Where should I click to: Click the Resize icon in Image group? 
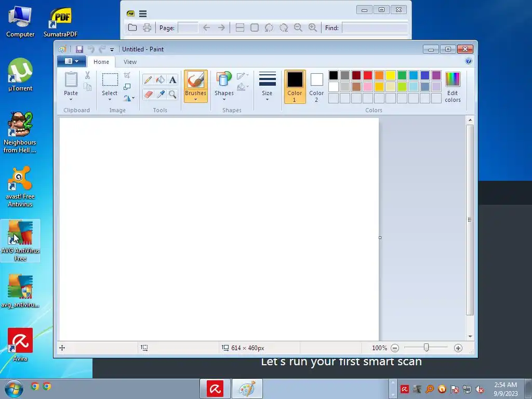click(127, 87)
